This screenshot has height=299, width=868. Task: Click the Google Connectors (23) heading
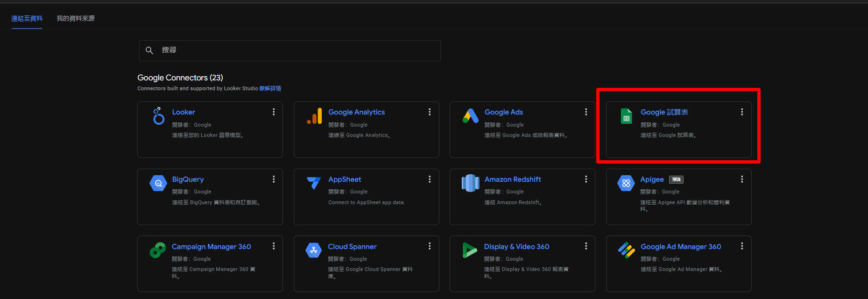tap(180, 78)
